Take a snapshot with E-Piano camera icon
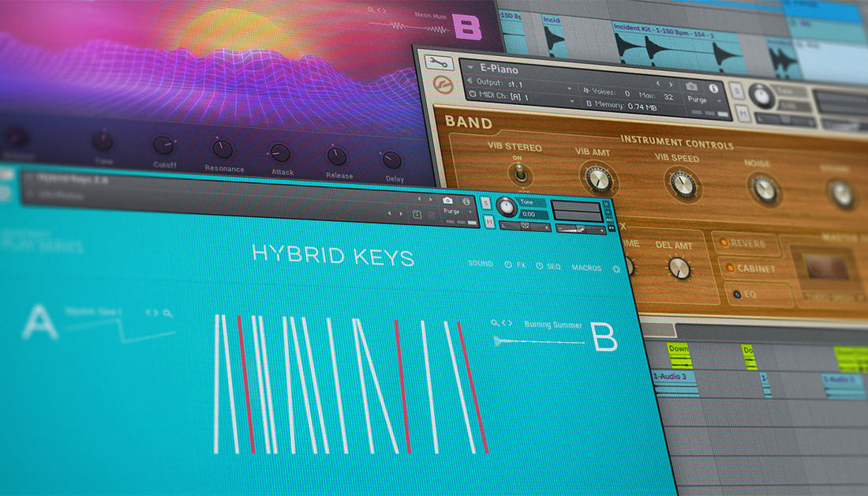The height and width of the screenshot is (496, 868). (x=691, y=86)
